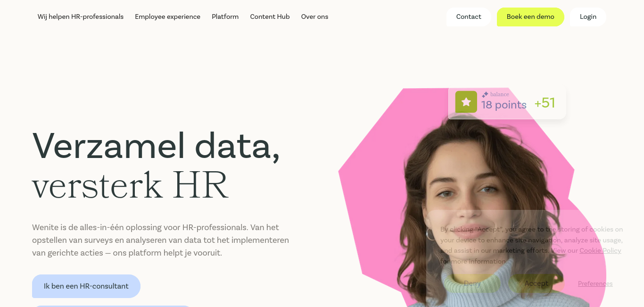Click the +51 score indicator

click(x=545, y=103)
